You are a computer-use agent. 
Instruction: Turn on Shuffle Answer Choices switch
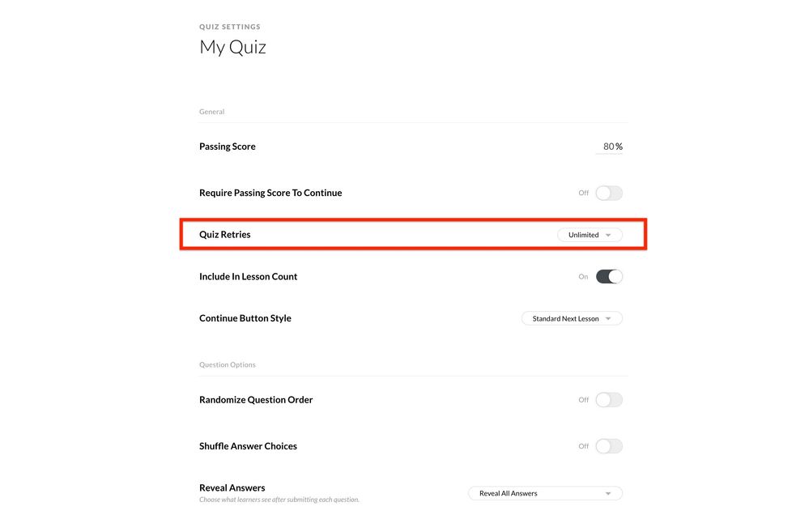[x=609, y=446]
